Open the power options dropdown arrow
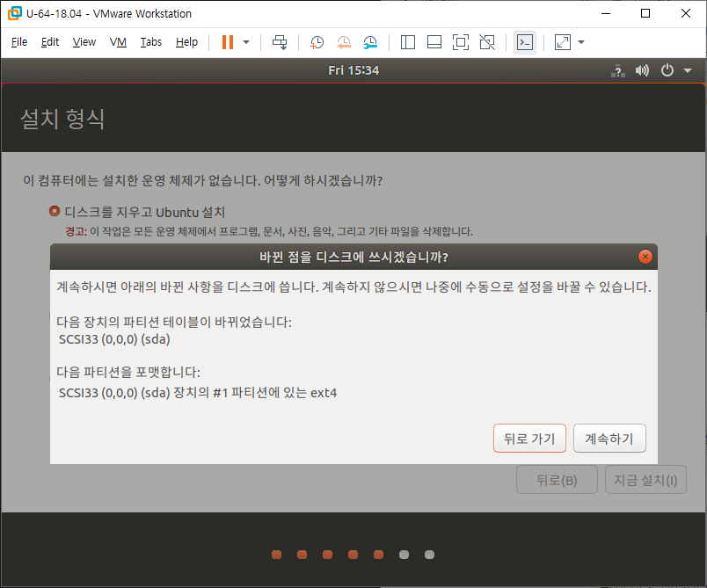The image size is (707, 588). (x=246, y=42)
